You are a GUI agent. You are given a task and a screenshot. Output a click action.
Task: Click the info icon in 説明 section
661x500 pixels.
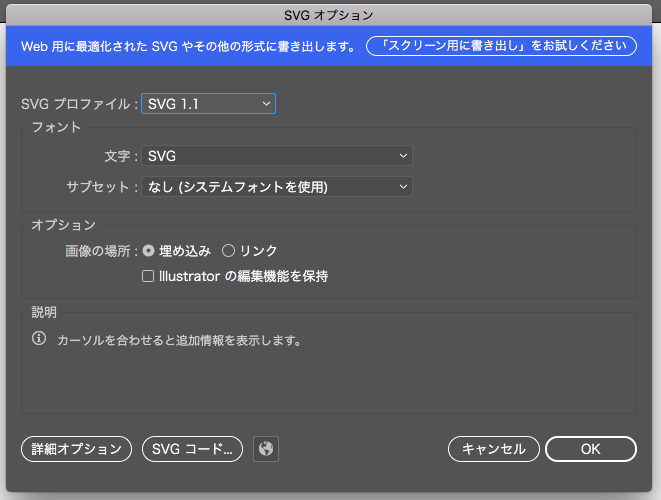pos(39,338)
